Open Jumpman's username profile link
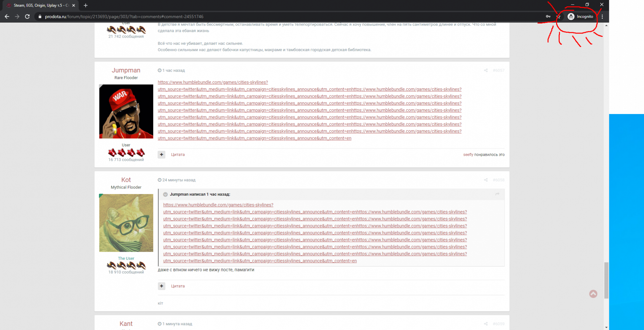The image size is (644, 330). [x=126, y=70]
